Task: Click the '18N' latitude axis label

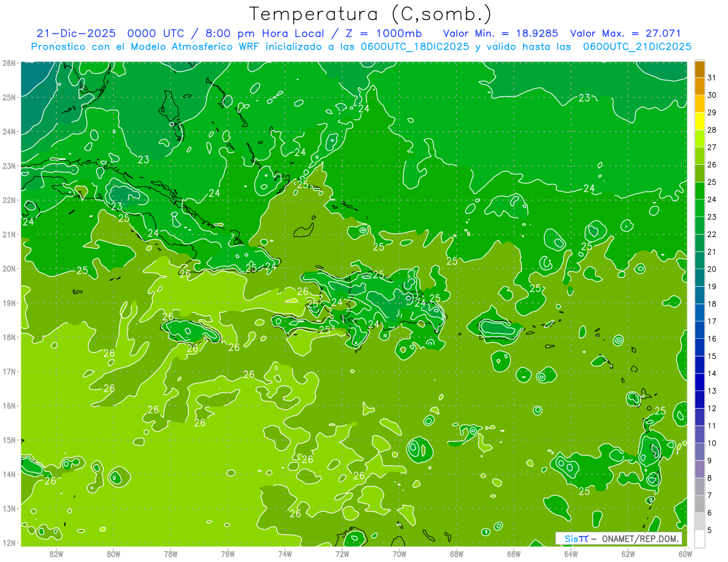Action: (9, 337)
